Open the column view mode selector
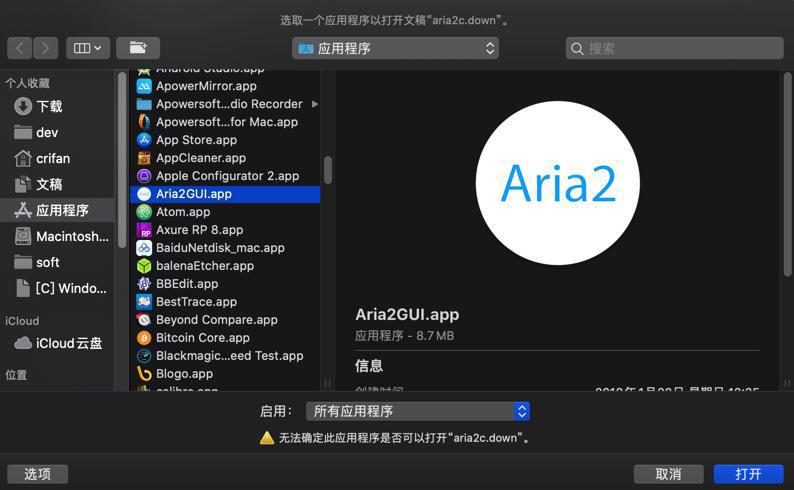Image resolution: width=794 pixels, height=490 pixels. (88, 48)
